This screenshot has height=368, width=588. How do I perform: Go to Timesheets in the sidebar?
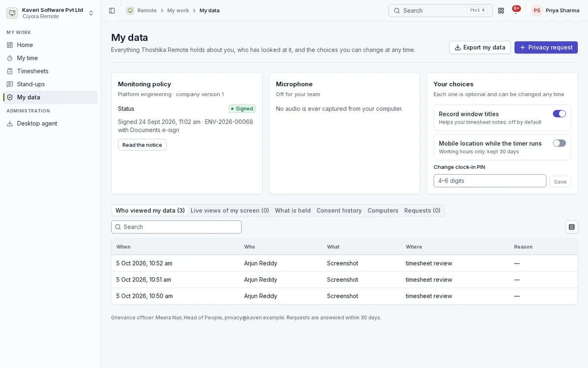[x=50, y=71]
